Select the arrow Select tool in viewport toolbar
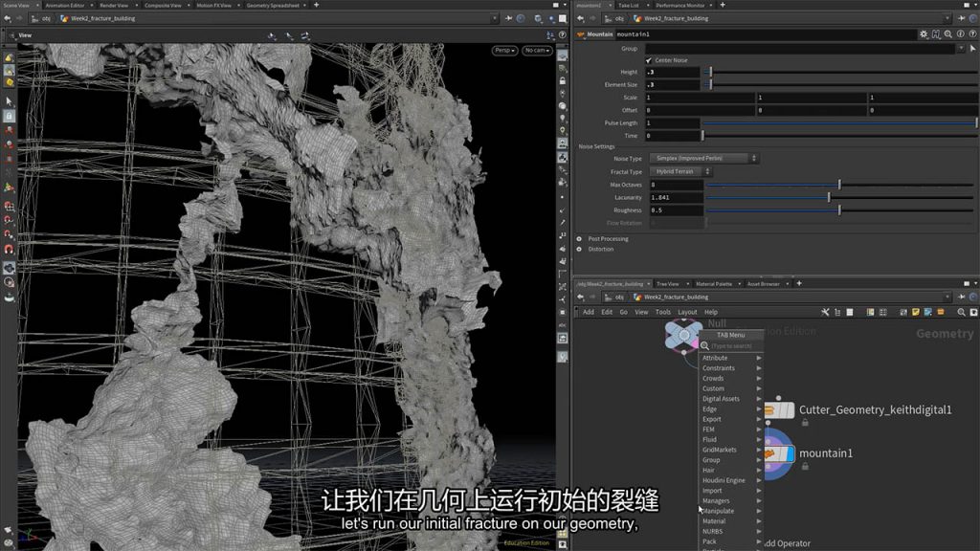This screenshot has height=551, width=980. click(9, 101)
